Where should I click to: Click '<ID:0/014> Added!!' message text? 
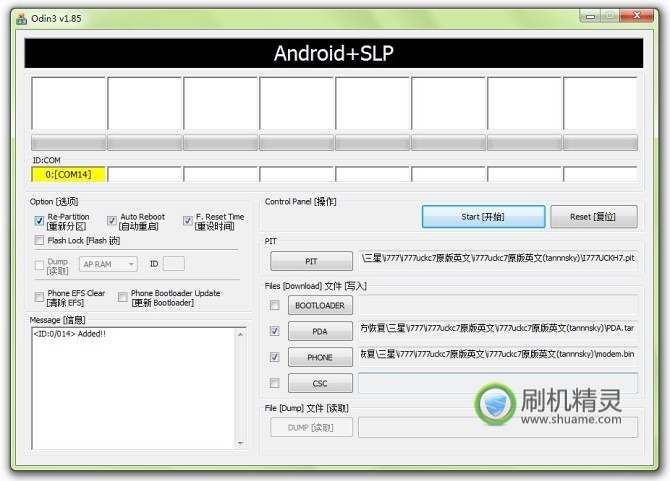point(70,334)
